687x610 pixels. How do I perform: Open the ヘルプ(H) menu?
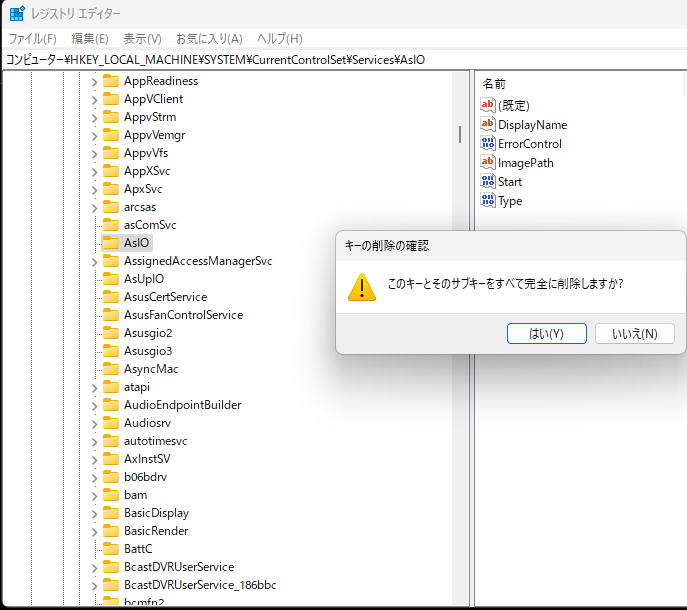(x=280, y=39)
